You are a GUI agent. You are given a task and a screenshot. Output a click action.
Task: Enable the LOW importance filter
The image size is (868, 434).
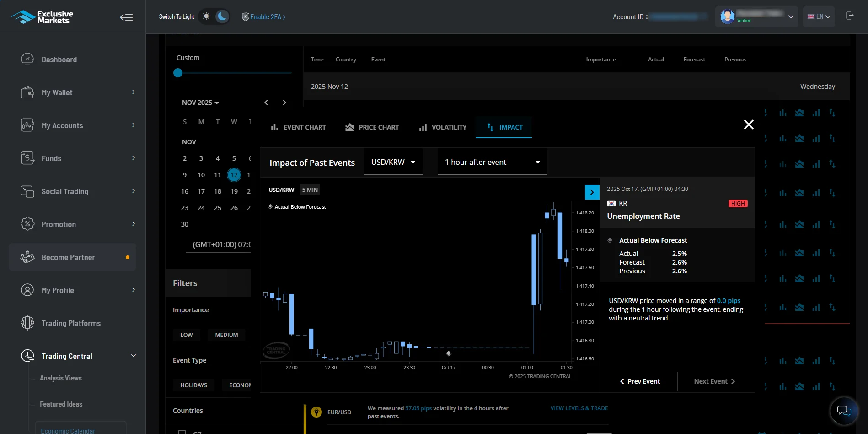(187, 335)
